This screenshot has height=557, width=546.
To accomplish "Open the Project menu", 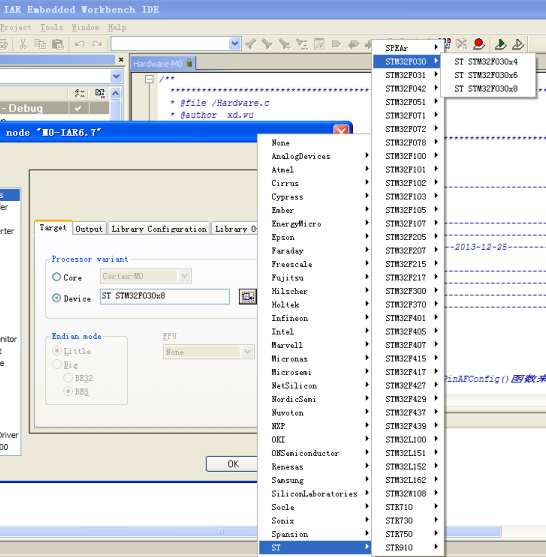I will click(x=15, y=27).
